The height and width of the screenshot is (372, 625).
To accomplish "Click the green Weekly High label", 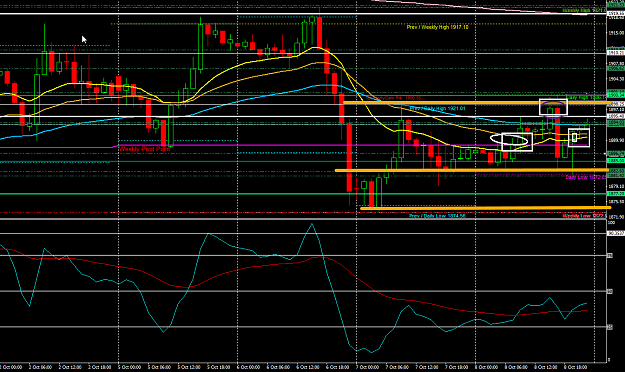I will [584, 10].
